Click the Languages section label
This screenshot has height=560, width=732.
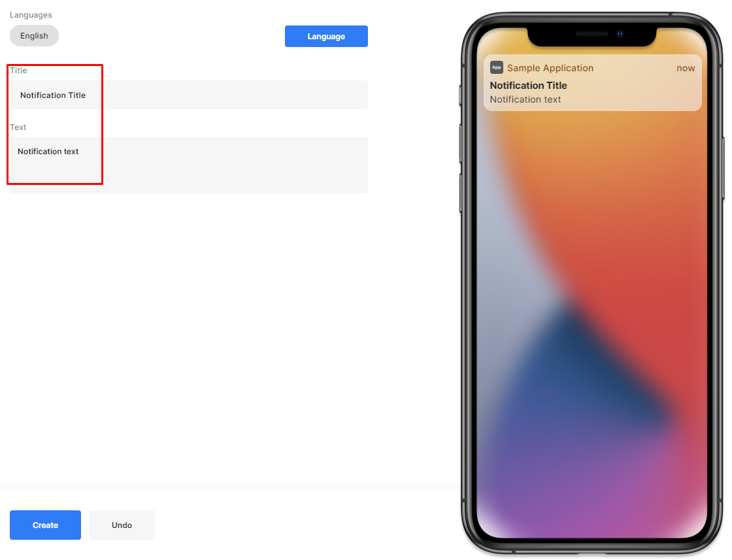click(x=31, y=15)
